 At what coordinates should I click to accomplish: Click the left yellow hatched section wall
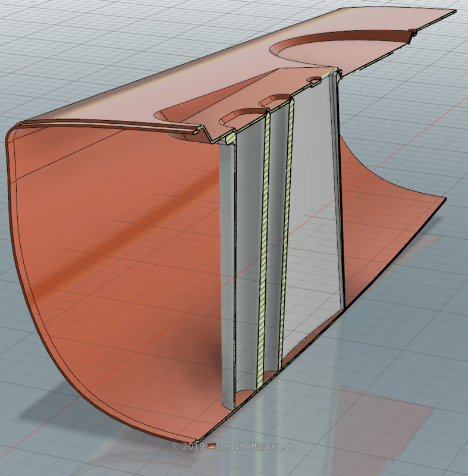263,250
